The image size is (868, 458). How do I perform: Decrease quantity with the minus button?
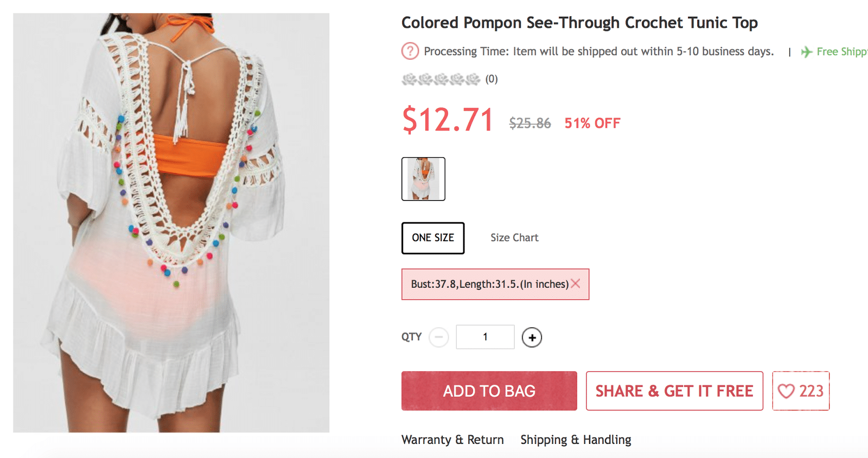click(439, 337)
